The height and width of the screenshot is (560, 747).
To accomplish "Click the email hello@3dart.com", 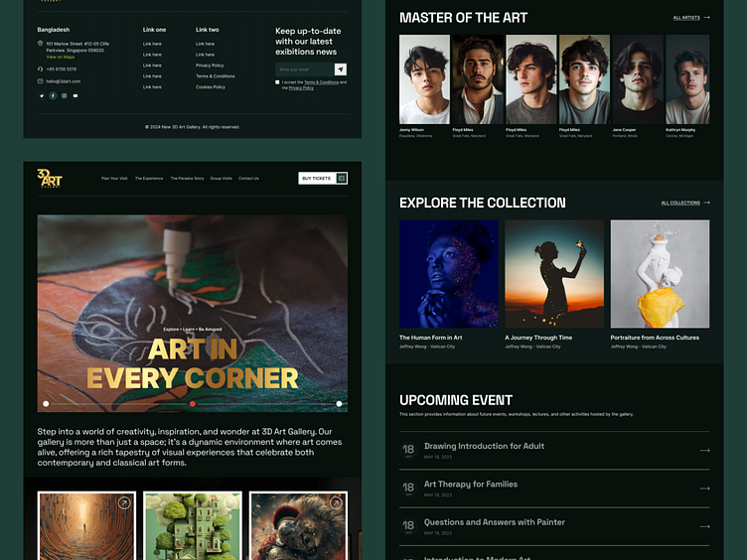I will (x=63, y=81).
